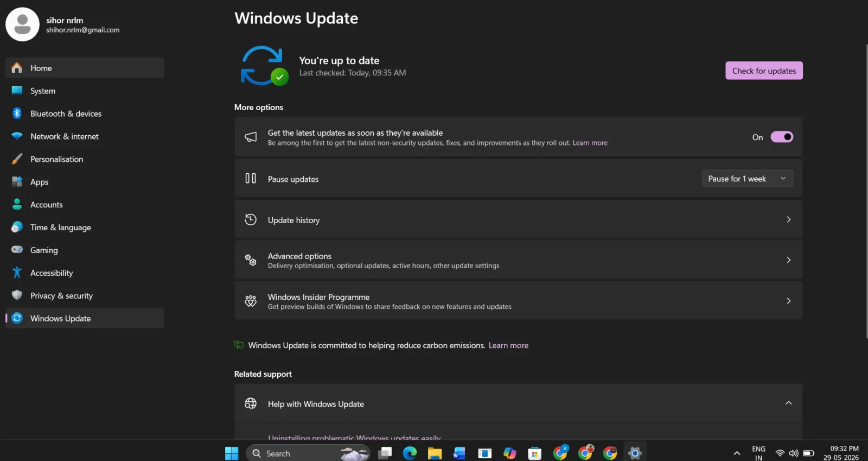Open Gaming settings
This screenshot has height=461, width=868.
pyautogui.click(x=85, y=250)
